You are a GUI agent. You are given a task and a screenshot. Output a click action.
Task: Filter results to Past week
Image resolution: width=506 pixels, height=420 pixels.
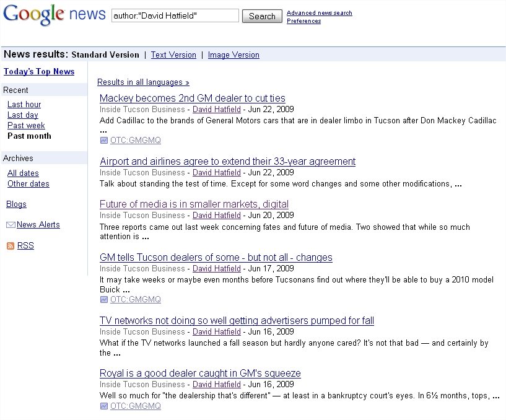pos(26,126)
